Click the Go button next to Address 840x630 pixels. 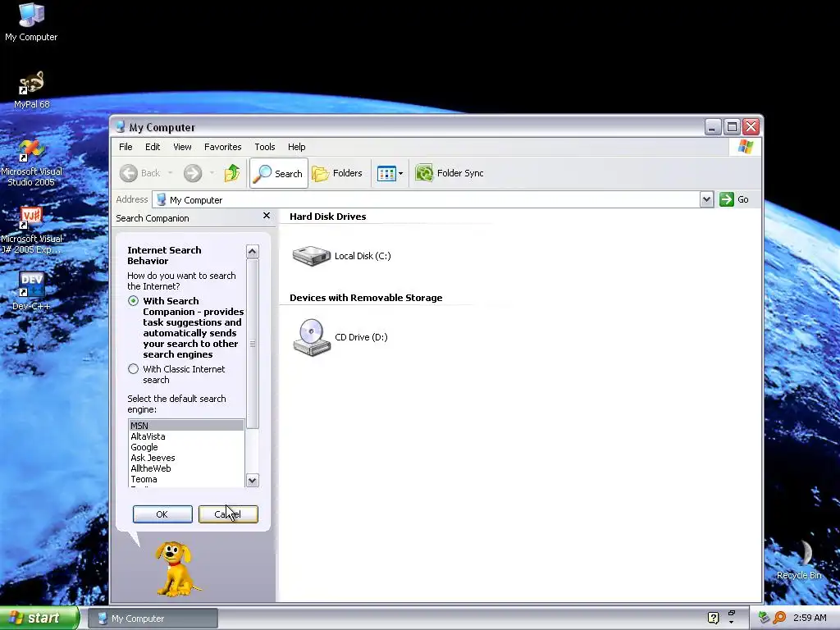734,199
